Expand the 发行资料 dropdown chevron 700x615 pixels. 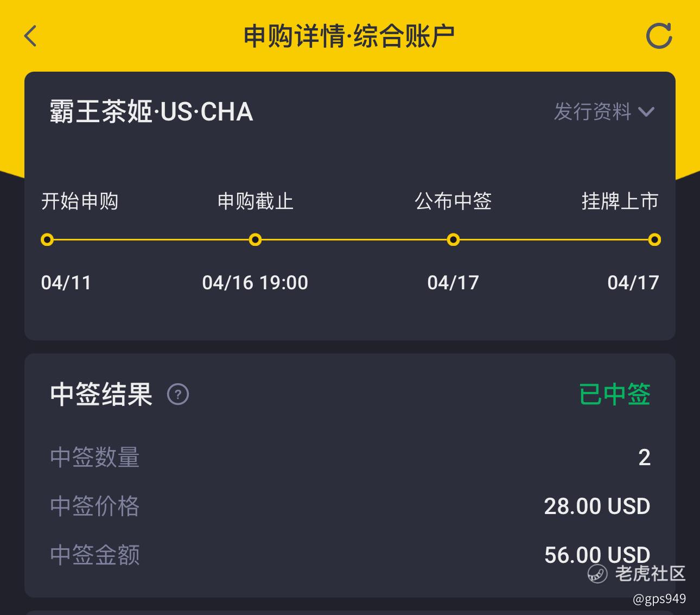tap(646, 112)
